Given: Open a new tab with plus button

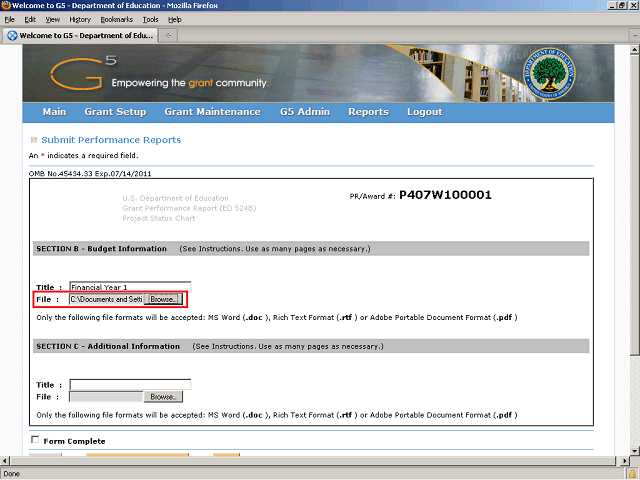Looking at the screenshot, I should point(168,36).
